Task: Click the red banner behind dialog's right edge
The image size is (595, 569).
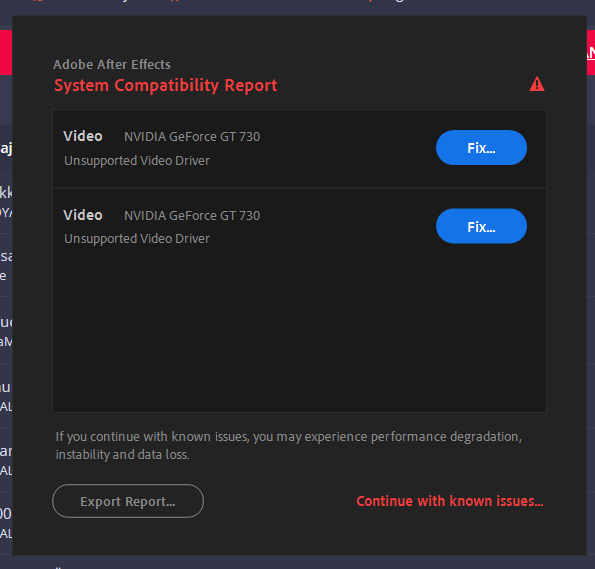Action: coord(591,52)
